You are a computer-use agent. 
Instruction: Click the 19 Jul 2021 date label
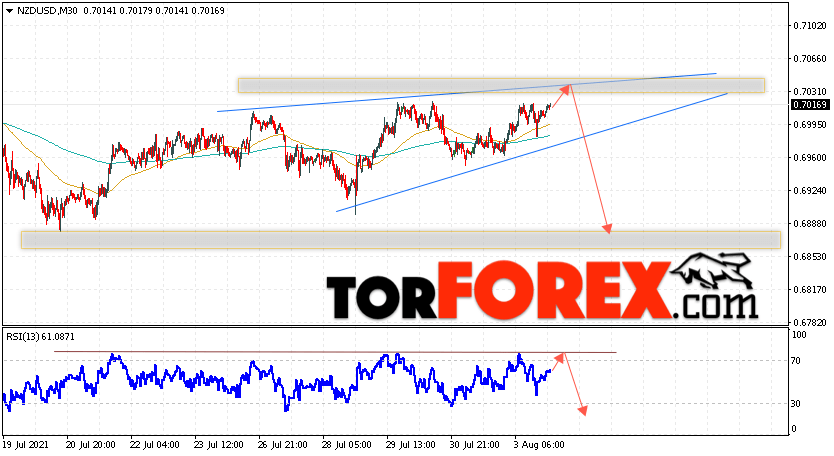[x=26, y=444]
